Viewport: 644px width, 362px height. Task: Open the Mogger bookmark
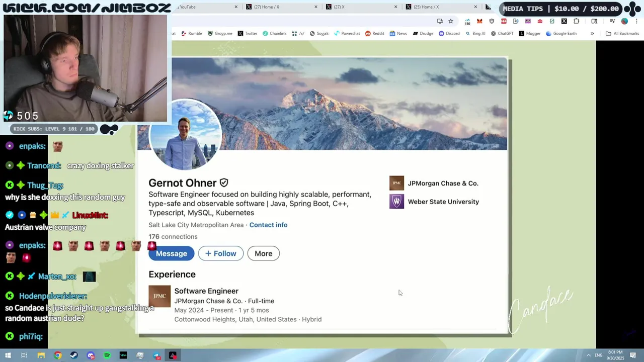tap(529, 34)
